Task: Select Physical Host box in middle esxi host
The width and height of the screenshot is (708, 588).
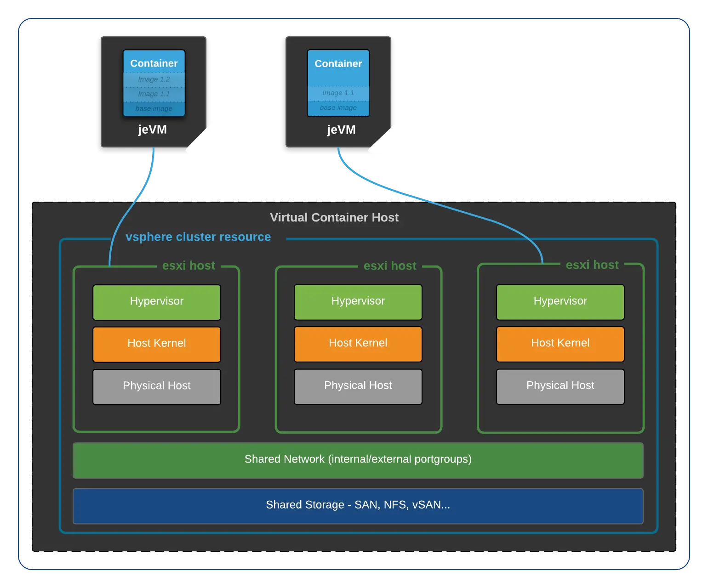Action: click(358, 387)
